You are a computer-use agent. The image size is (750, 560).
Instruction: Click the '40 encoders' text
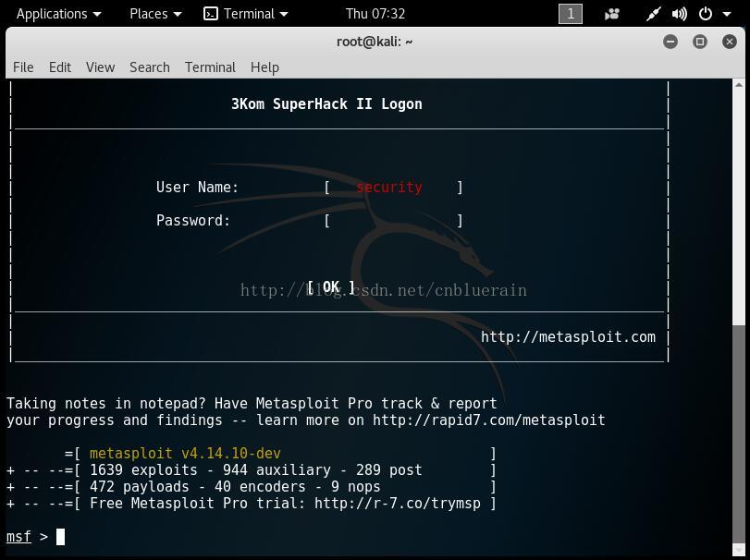[260, 486]
